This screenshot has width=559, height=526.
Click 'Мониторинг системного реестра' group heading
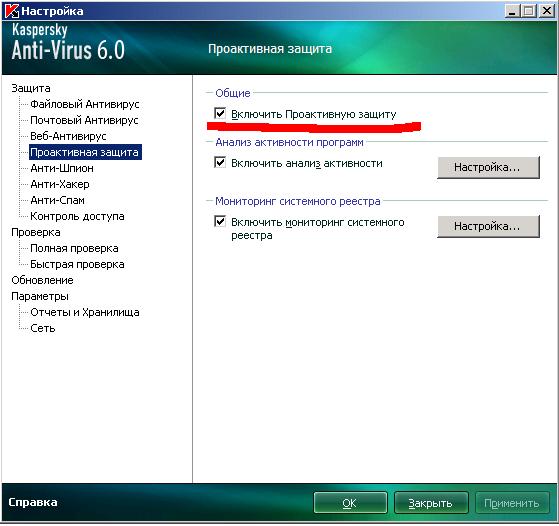pyautogui.click(x=298, y=201)
